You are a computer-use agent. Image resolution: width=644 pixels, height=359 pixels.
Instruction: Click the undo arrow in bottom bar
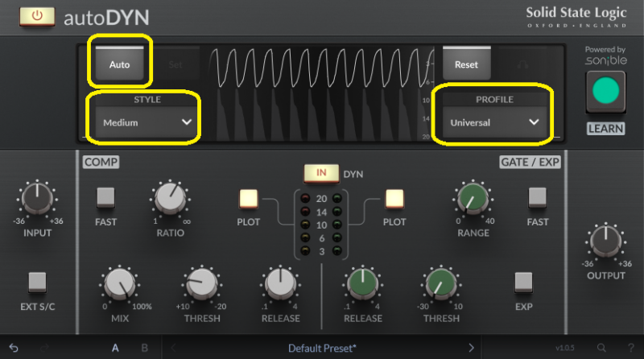14,348
